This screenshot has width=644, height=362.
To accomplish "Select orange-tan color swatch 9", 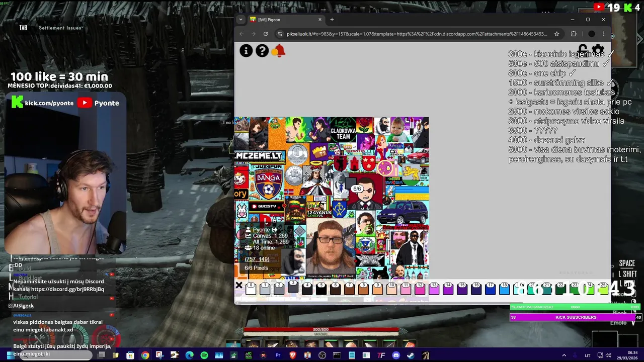I will click(x=377, y=288).
